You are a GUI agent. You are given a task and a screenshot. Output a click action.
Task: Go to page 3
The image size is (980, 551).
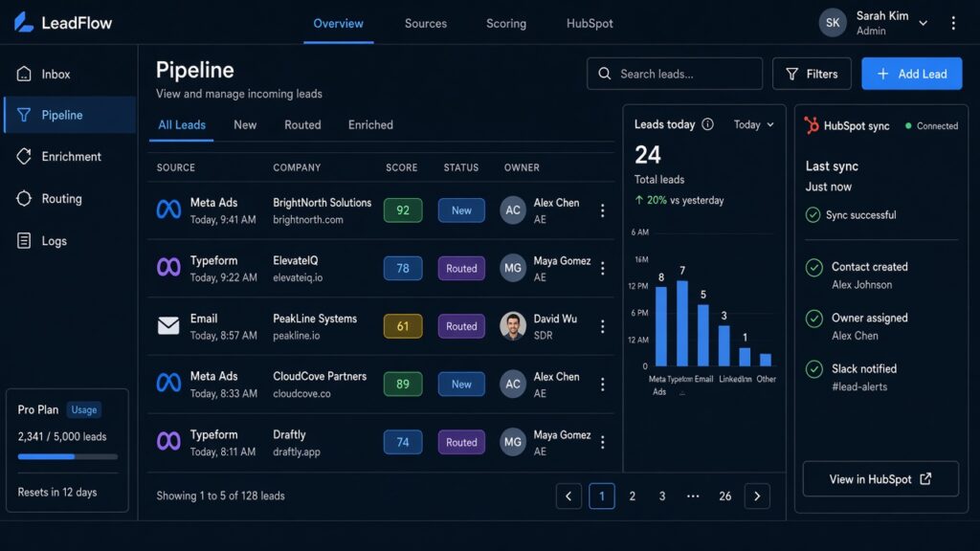(x=662, y=496)
